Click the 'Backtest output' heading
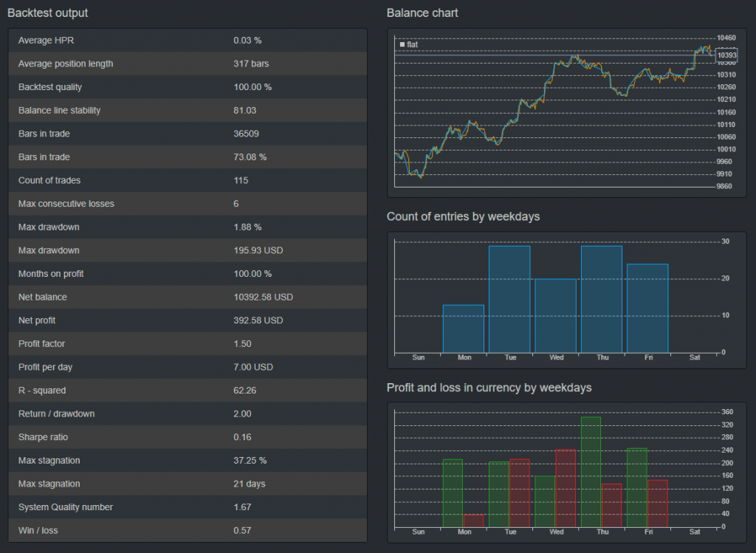Viewport: 756px width, 553px height. tap(47, 13)
